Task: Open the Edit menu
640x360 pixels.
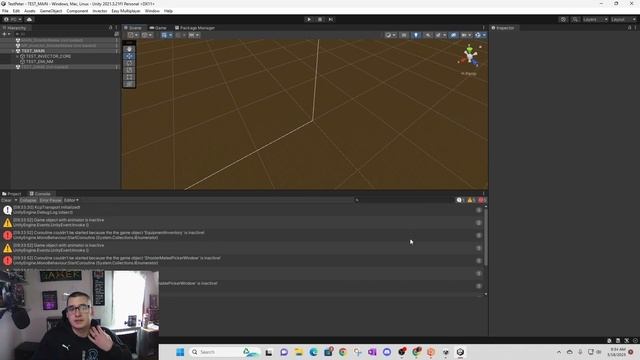Action: click(16, 11)
